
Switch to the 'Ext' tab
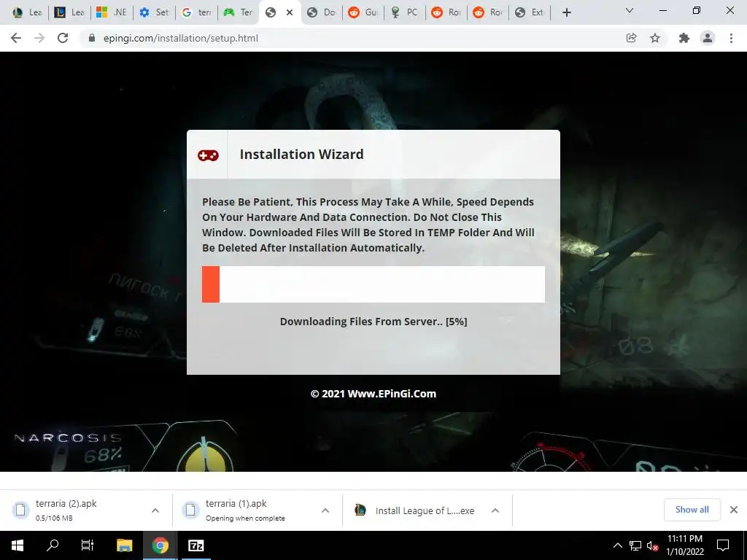[530, 12]
